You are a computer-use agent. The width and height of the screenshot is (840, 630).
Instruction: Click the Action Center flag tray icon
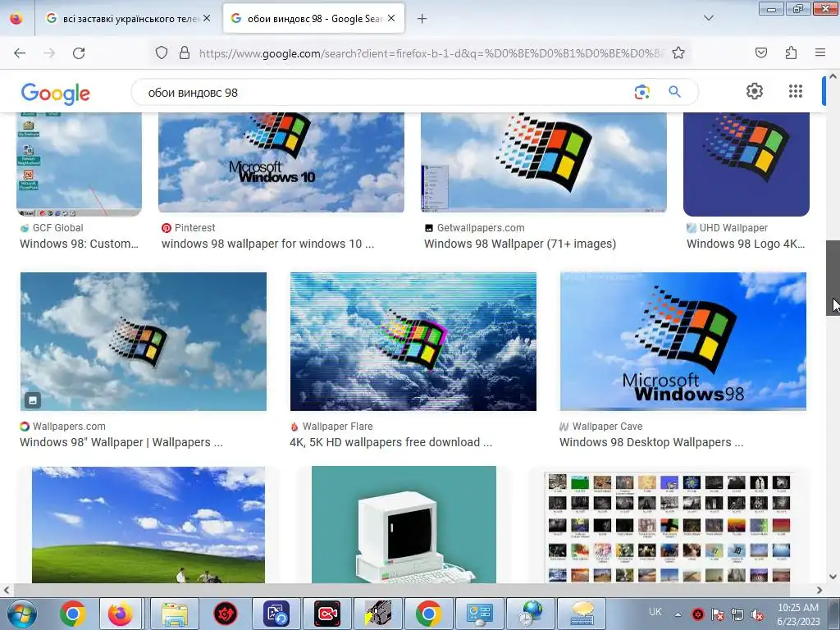coord(717,614)
